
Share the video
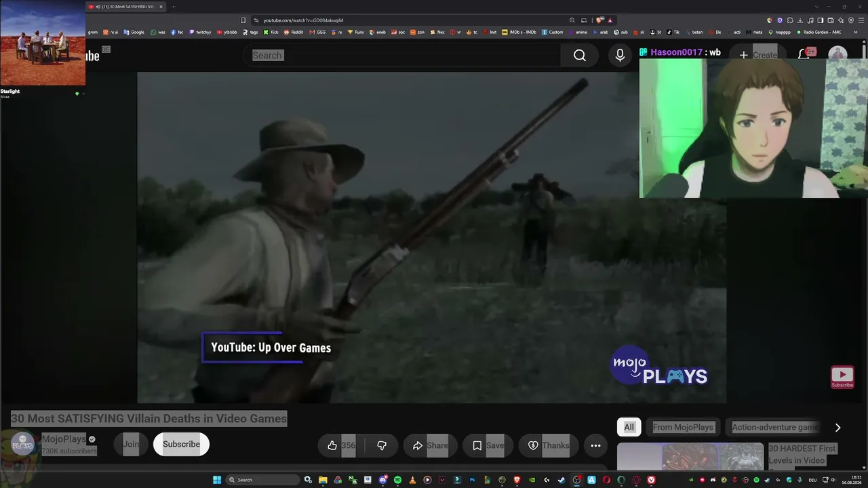click(430, 445)
